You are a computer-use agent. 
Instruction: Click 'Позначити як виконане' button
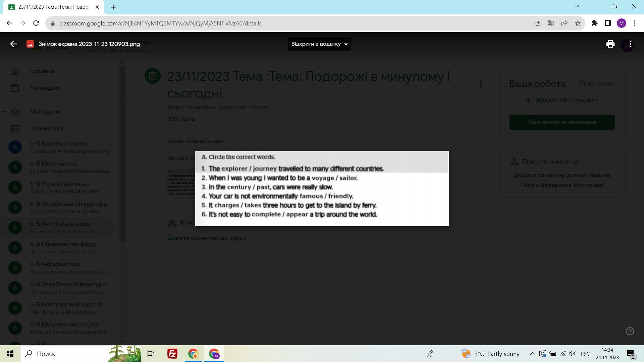(x=562, y=122)
